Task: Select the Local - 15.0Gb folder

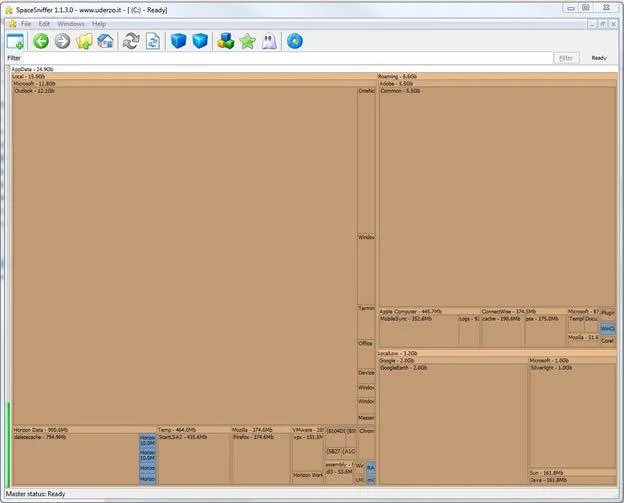Action: [x=194, y=76]
